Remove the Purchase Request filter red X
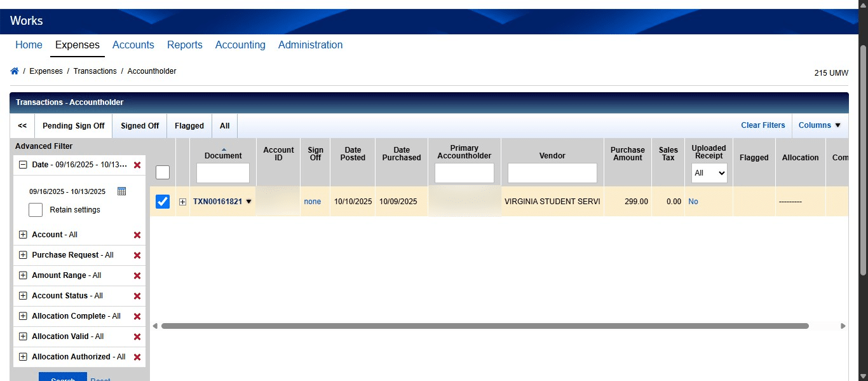868x381 pixels. 137,255
